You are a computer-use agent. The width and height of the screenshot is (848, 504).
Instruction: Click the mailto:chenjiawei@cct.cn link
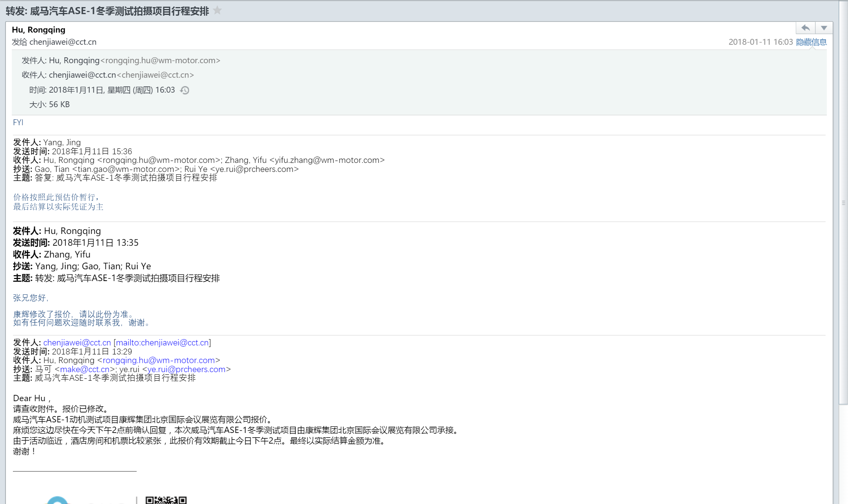(x=162, y=343)
